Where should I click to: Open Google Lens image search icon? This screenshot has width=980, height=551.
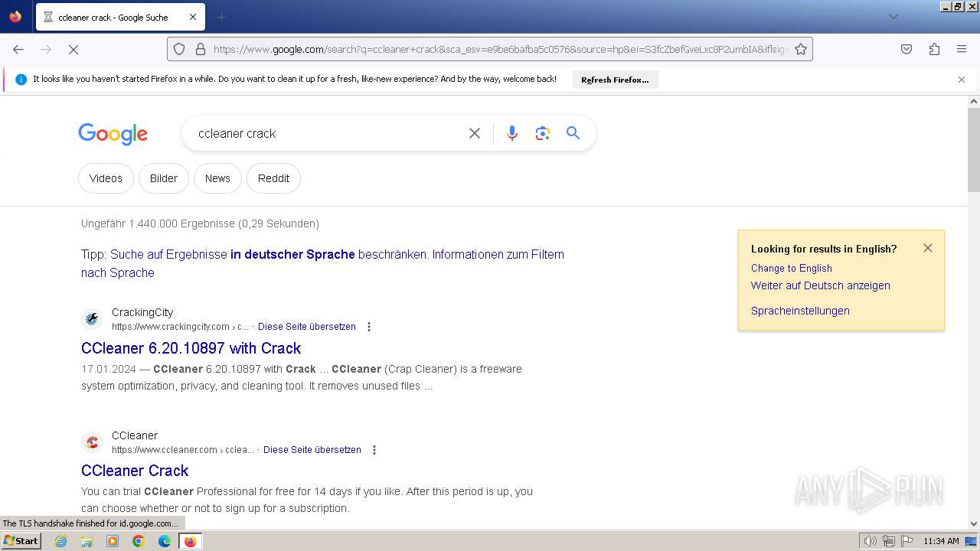point(543,133)
